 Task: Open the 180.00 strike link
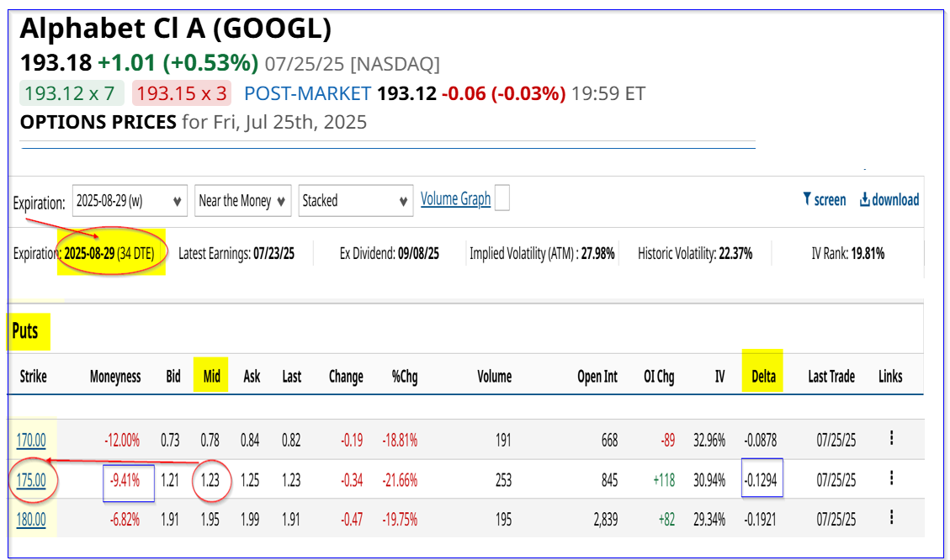coord(31,520)
